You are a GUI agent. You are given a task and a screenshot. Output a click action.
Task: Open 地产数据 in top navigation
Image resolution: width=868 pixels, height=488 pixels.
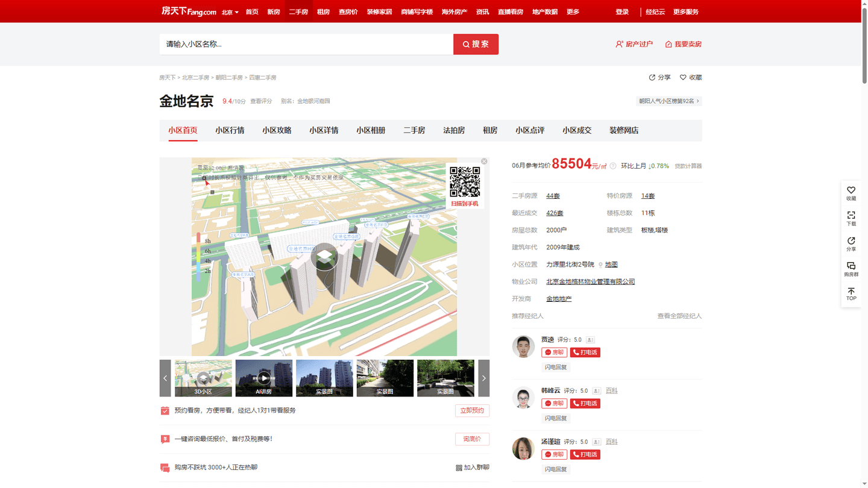pyautogui.click(x=545, y=12)
